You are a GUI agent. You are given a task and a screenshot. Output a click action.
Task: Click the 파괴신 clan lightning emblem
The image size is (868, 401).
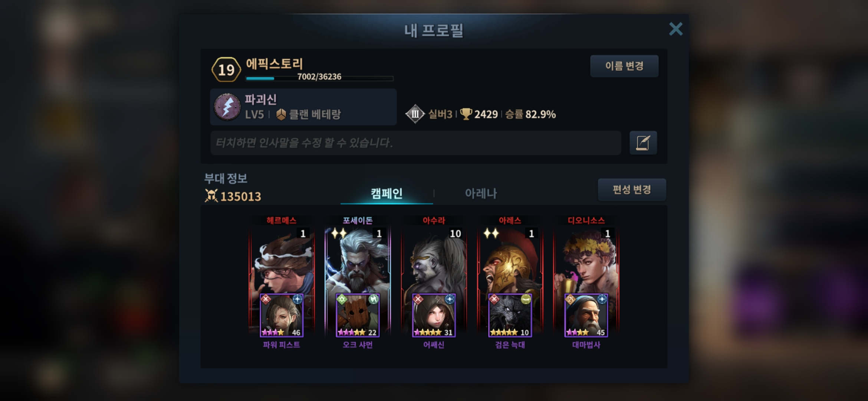[x=227, y=107]
